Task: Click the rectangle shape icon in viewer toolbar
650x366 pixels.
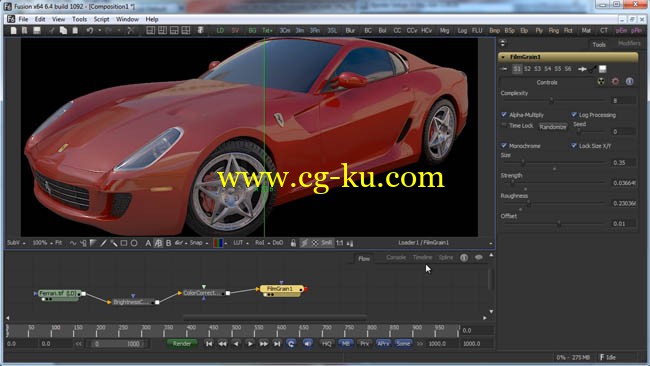Action: [124, 243]
